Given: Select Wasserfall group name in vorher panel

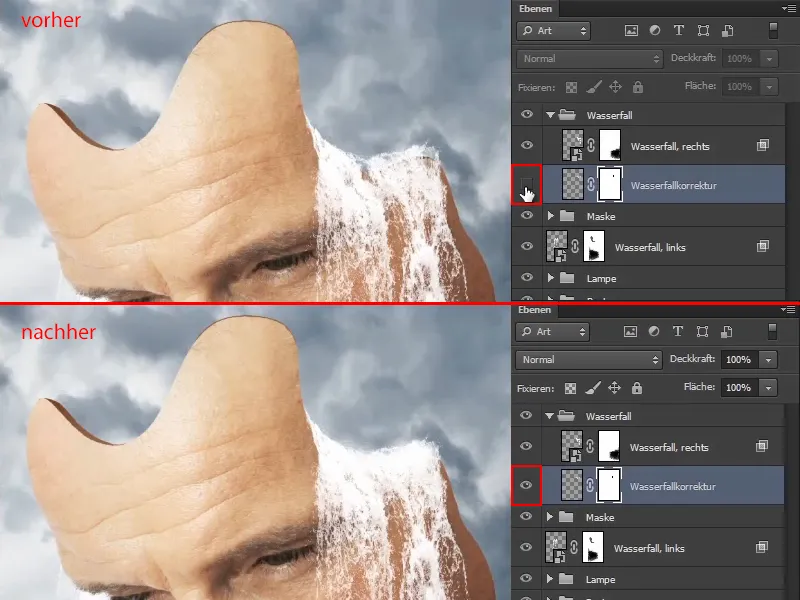Looking at the screenshot, I should point(610,115).
